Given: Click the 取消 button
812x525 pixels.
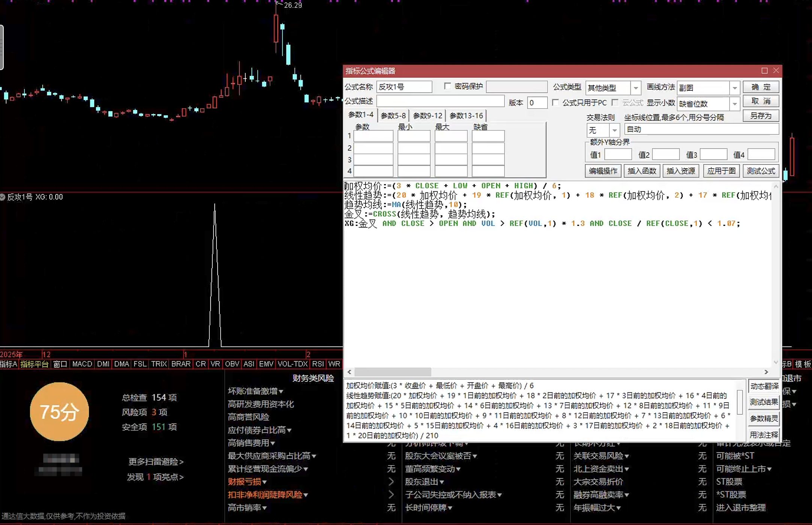Looking at the screenshot, I should coord(761,101).
